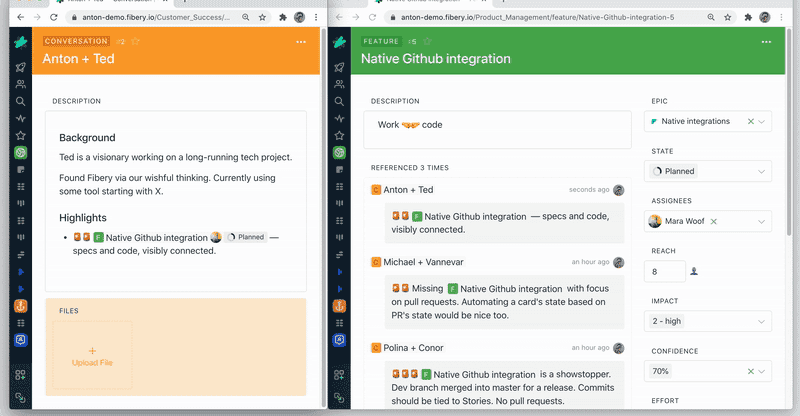This screenshot has height=416, width=800.
Task: Click Upload File in the Files section
Action: pyautogui.click(x=92, y=356)
